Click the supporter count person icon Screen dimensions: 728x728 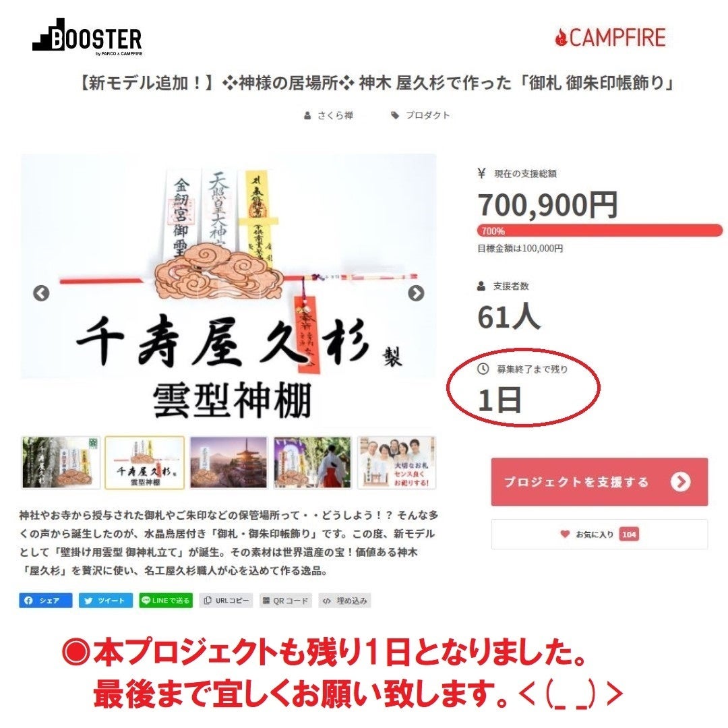481,286
